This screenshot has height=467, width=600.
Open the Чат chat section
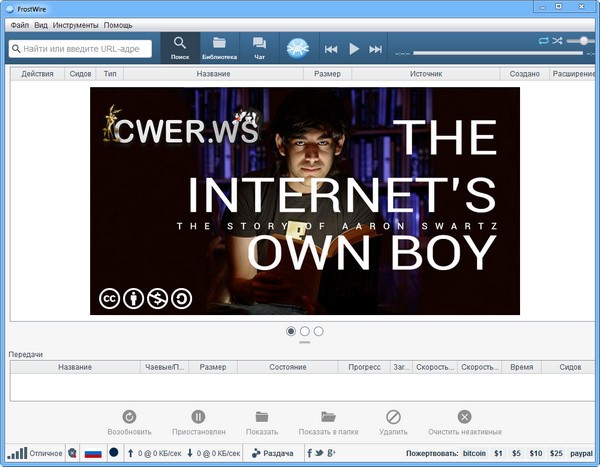tap(259, 47)
